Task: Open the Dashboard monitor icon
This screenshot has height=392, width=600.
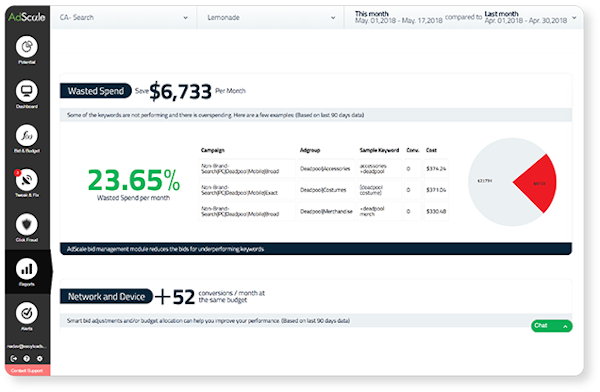Action: point(27,91)
